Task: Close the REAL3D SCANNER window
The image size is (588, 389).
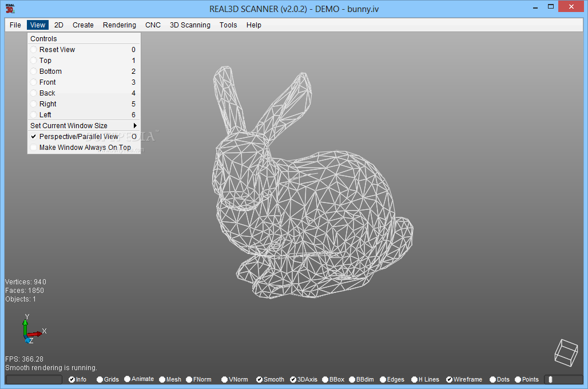Action: pos(571,7)
